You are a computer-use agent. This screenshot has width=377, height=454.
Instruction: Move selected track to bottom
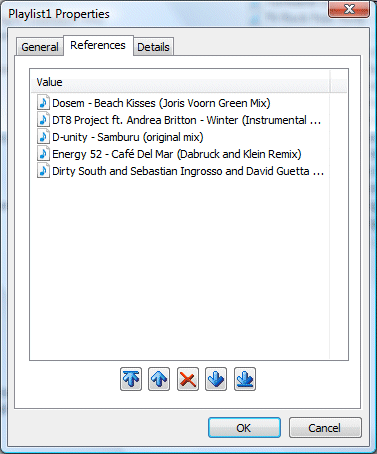point(245,379)
